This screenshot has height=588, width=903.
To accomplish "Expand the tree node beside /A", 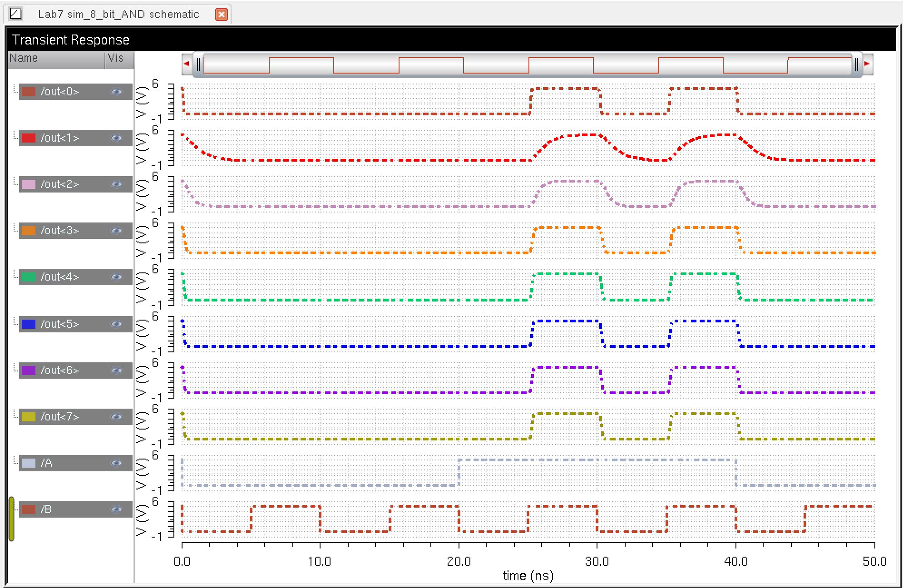I will [15, 460].
